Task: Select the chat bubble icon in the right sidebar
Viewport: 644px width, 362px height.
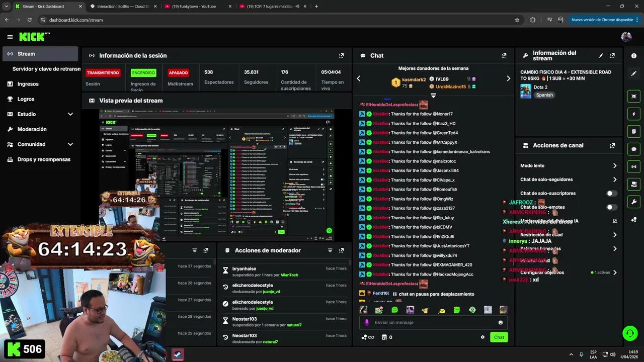Action: pos(633,149)
